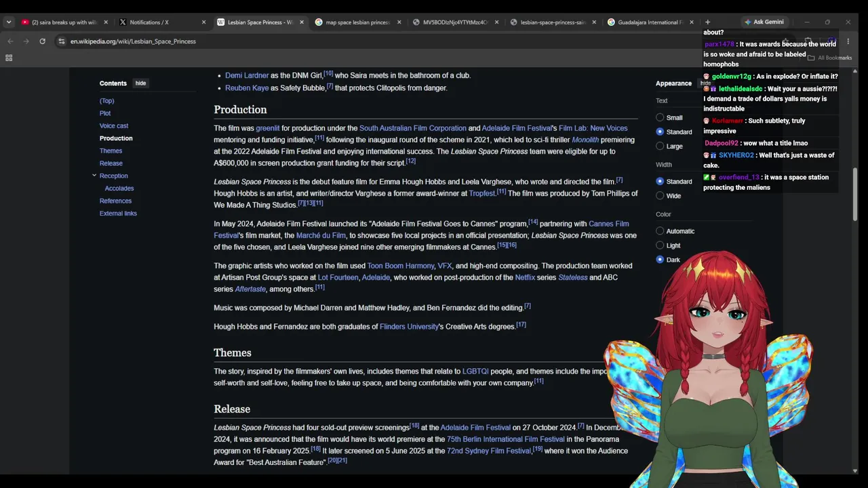Go to Release in the Contents sidebar
The width and height of the screenshot is (868, 488).
[111, 163]
